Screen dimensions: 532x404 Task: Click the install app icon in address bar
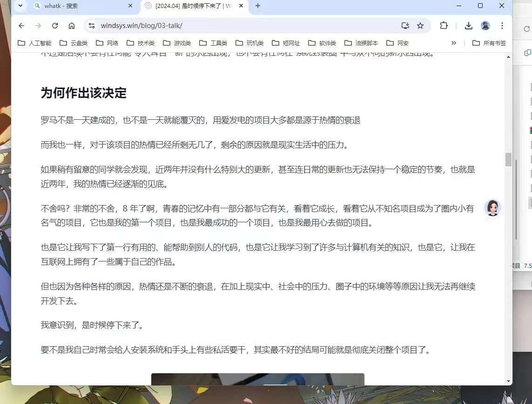point(405,26)
